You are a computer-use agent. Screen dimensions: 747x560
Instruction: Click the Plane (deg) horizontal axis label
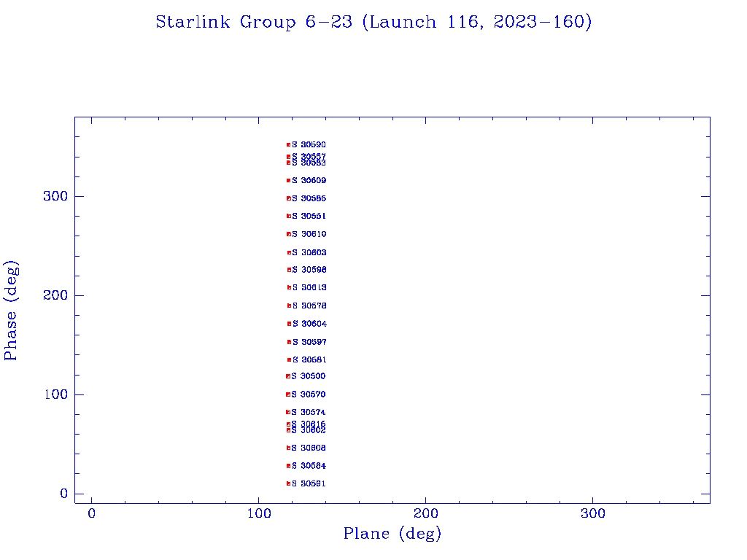pos(392,534)
